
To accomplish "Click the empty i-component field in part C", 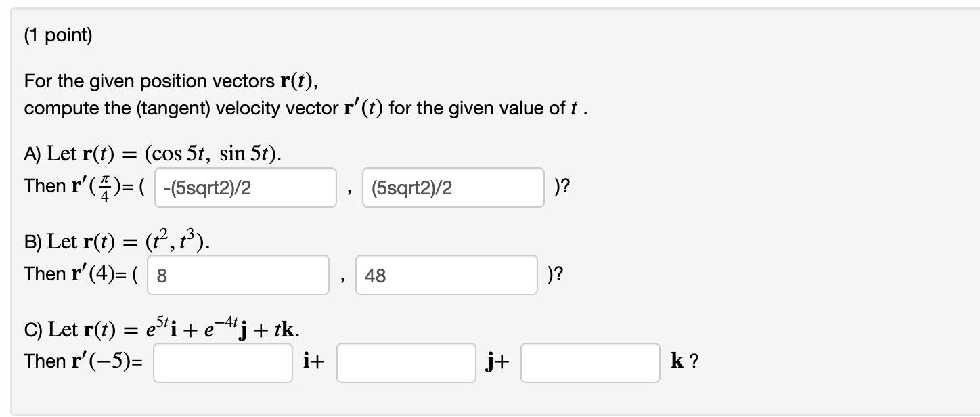I will 221,363.
